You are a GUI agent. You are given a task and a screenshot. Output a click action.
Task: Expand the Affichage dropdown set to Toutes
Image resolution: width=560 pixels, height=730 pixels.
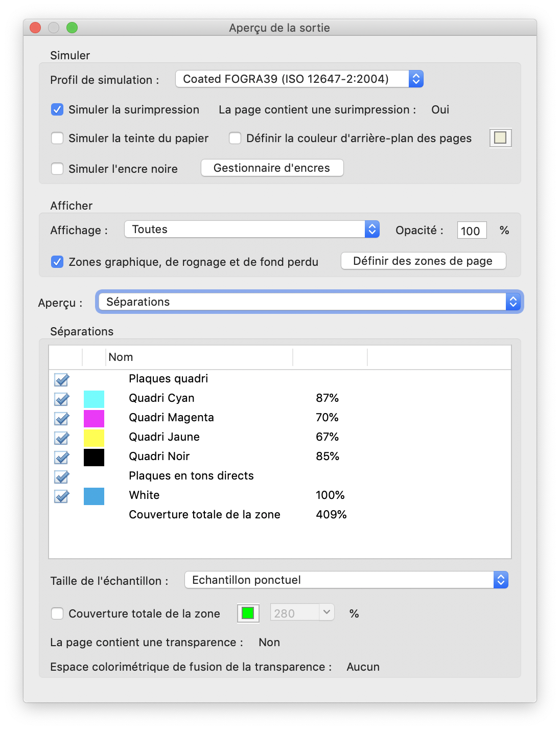[x=251, y=229]
